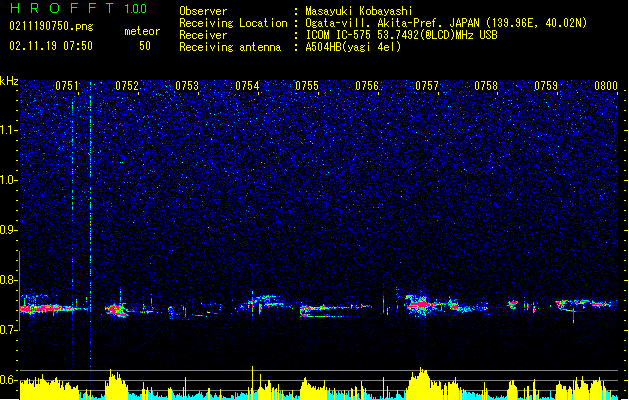The width and height of the screenshot is (629, 400).
Task: Click the 0756 time marker
Action: pyautogui.click(x=367, y=86)
